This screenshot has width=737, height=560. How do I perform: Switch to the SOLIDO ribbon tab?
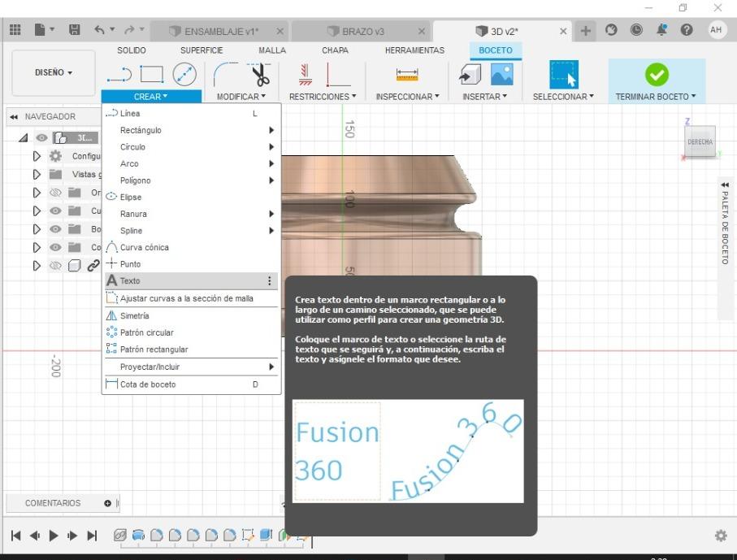132,50
